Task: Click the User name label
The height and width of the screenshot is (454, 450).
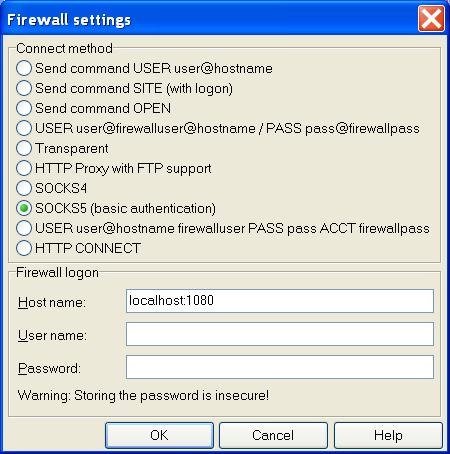Action: click(52, 335)
